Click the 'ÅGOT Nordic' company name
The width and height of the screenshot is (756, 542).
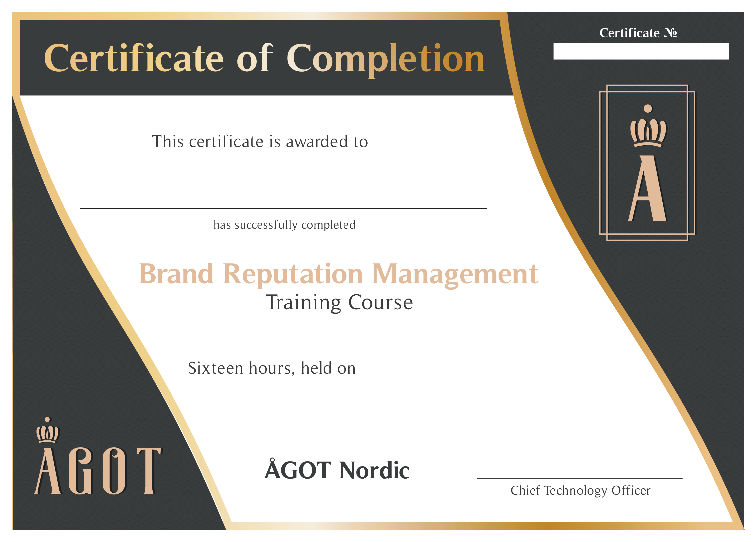337,470
